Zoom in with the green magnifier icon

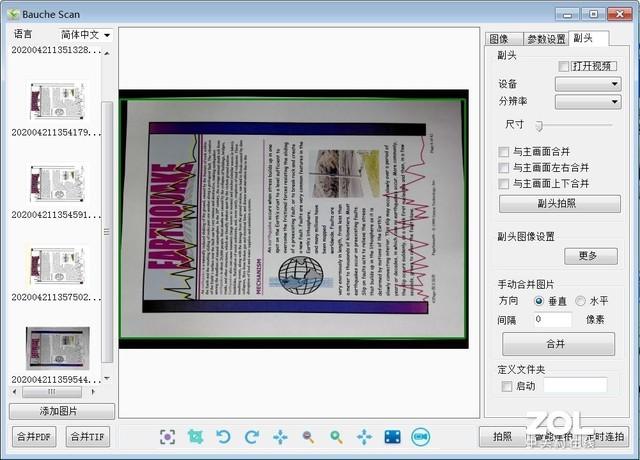(336, 437)
